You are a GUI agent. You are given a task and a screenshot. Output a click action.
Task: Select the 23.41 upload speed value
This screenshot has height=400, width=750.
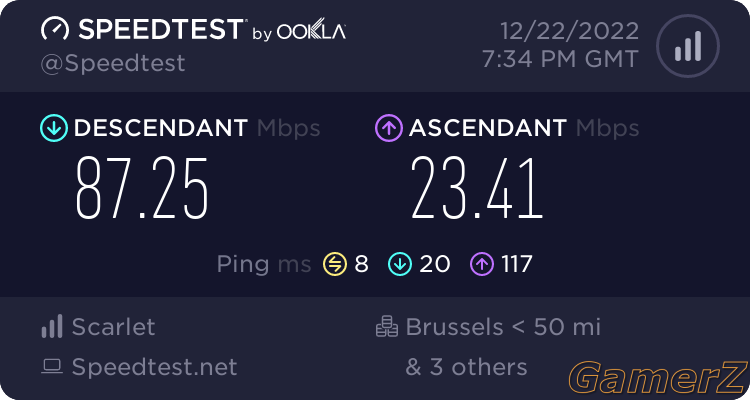coord(477,189)
